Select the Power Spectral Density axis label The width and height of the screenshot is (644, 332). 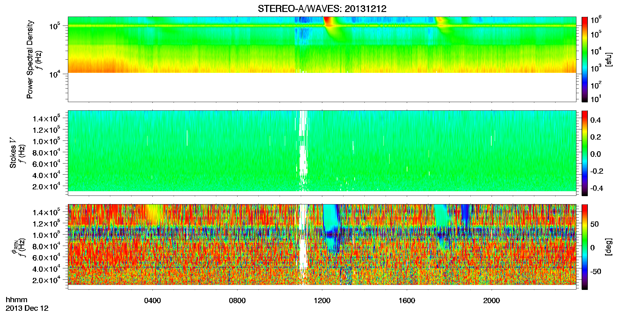(x=29, y=59)
